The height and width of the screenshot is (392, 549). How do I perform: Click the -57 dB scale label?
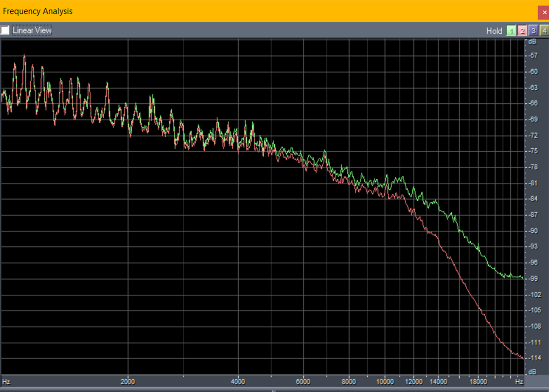tap(533, 56)
